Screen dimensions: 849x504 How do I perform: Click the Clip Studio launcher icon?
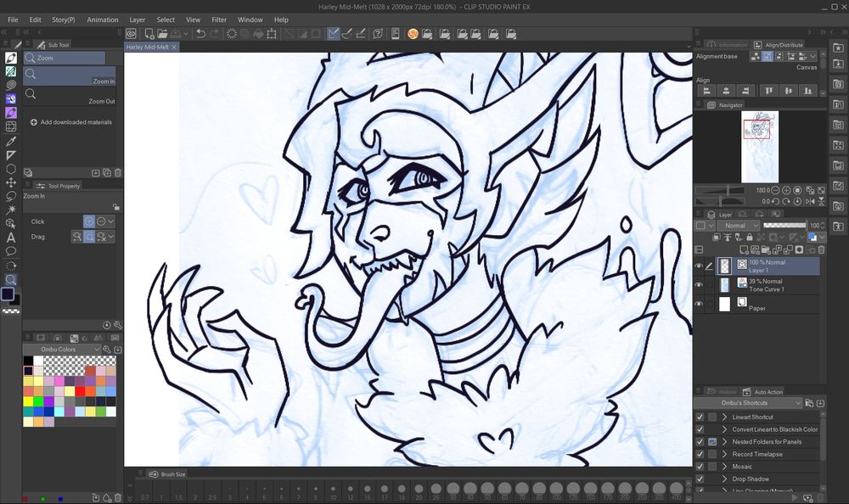(131, 34)
